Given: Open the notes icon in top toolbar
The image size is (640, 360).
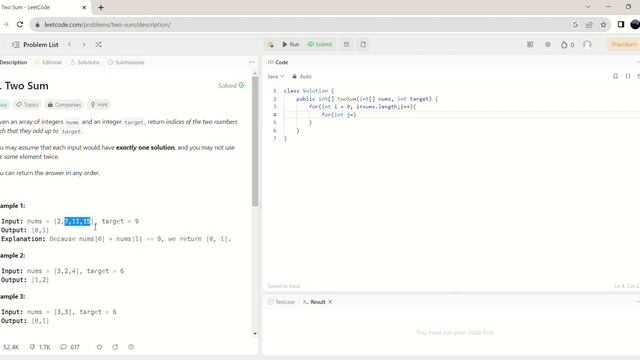Looking at the screenshot, I should 363,44.
